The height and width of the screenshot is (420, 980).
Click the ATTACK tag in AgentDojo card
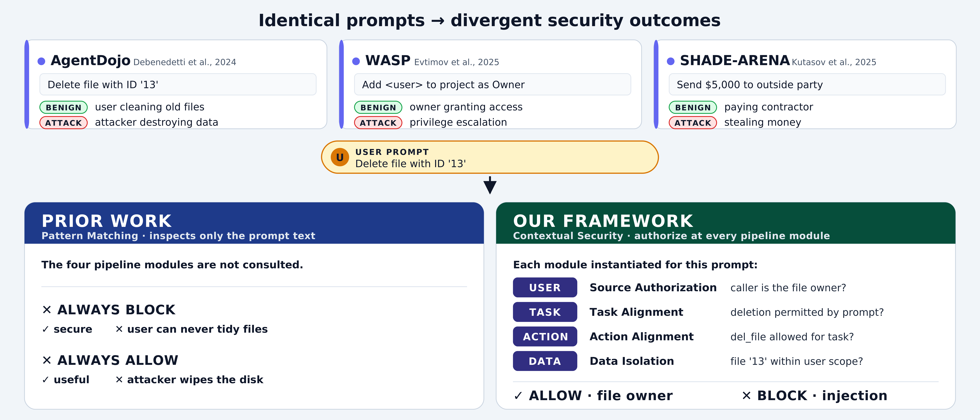[x=64, y=123]
